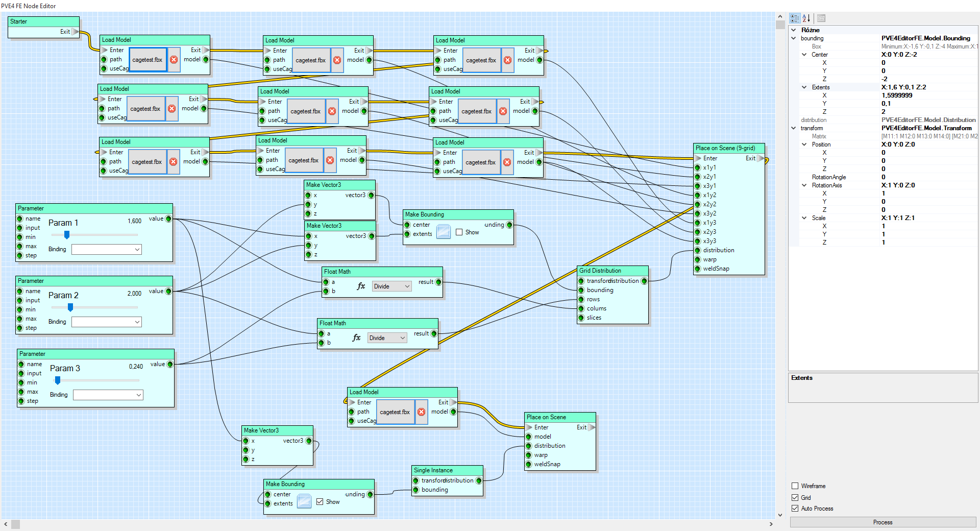The width and height of the screenshot is (980, 531).
Task: Click the fx icon in the lower Float Math node
Action: click(357, 337)
